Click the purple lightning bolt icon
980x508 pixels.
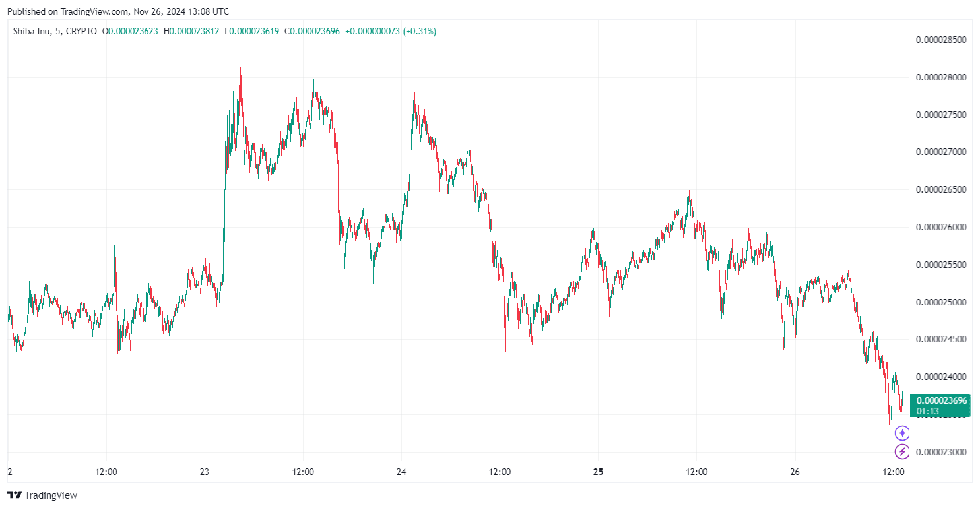(x=902, y=452)
